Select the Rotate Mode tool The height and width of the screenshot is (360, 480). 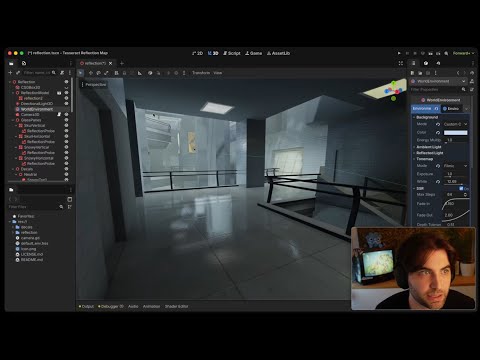(x=98, y=73)
